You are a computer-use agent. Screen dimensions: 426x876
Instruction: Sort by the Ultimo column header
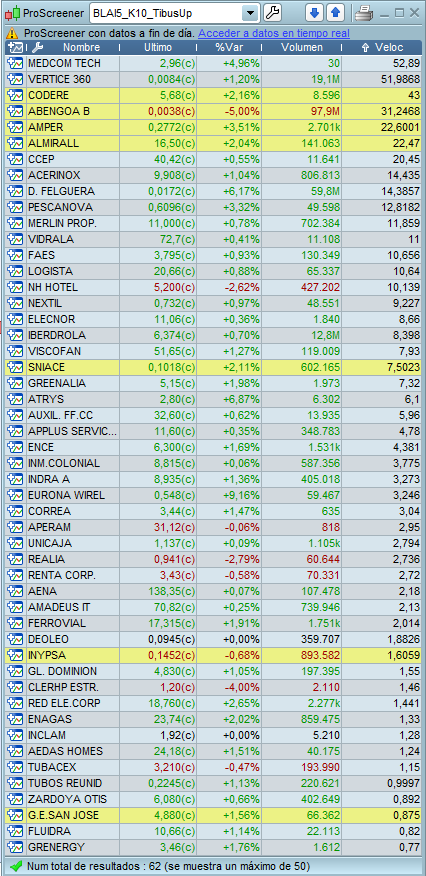click(158, 47)
